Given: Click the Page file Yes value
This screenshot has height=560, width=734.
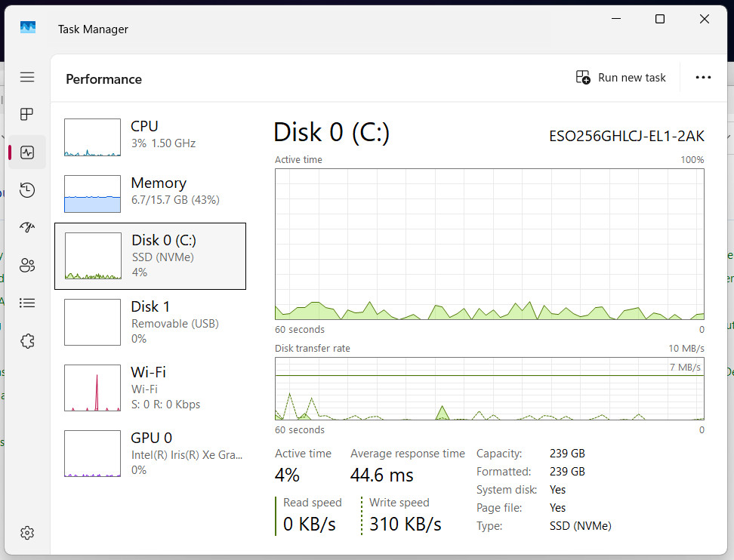Looking at the screenshot, I should (557, 508).
